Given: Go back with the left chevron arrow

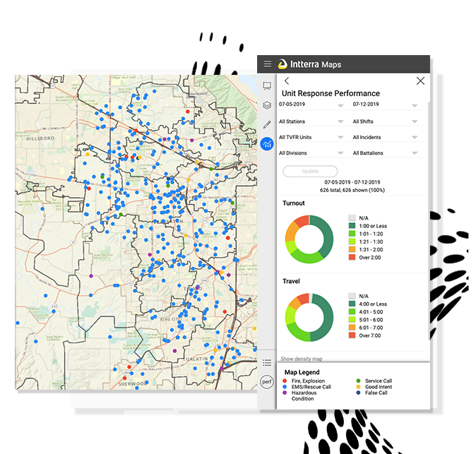Looking at the screenshot, I should pyautogui.click(x=287, y=81).
